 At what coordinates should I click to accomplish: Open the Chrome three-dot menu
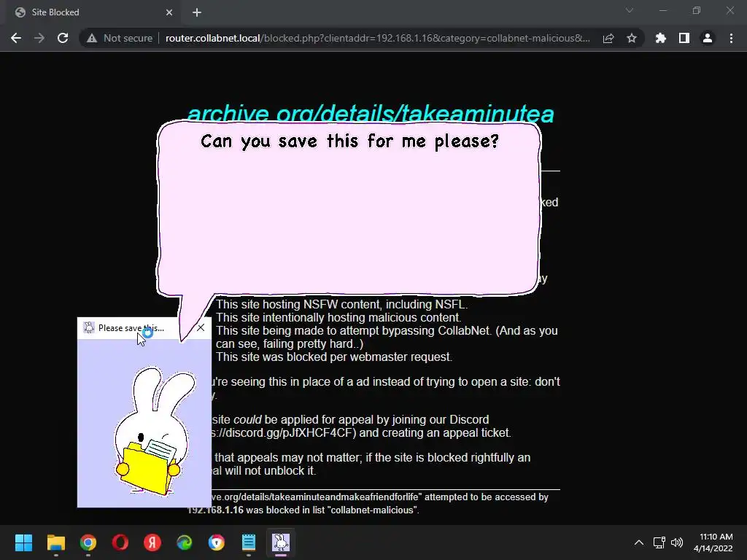(x=731, y=38)
